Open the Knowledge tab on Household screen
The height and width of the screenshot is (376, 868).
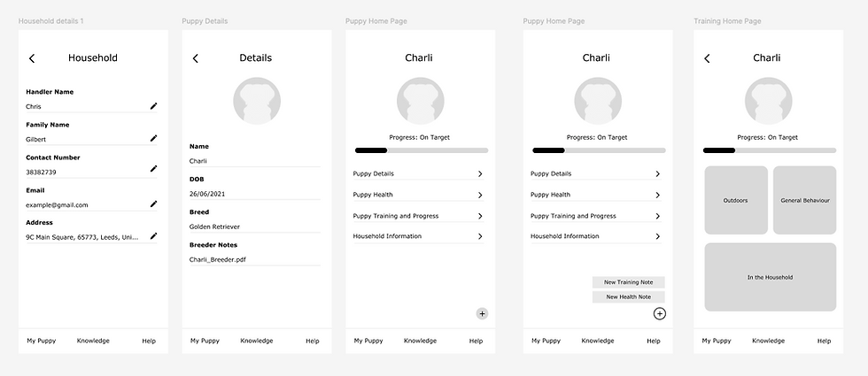coord(93,341)
